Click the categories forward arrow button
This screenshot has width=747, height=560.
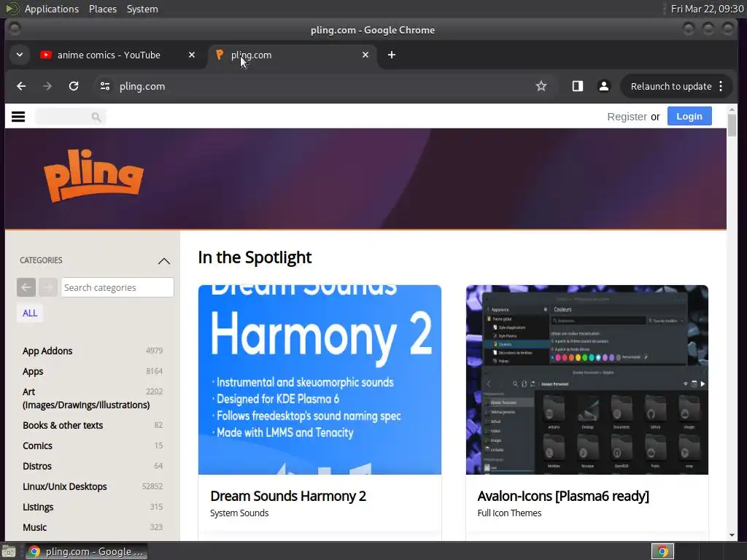pyautogui.click(x=47, y=287)
